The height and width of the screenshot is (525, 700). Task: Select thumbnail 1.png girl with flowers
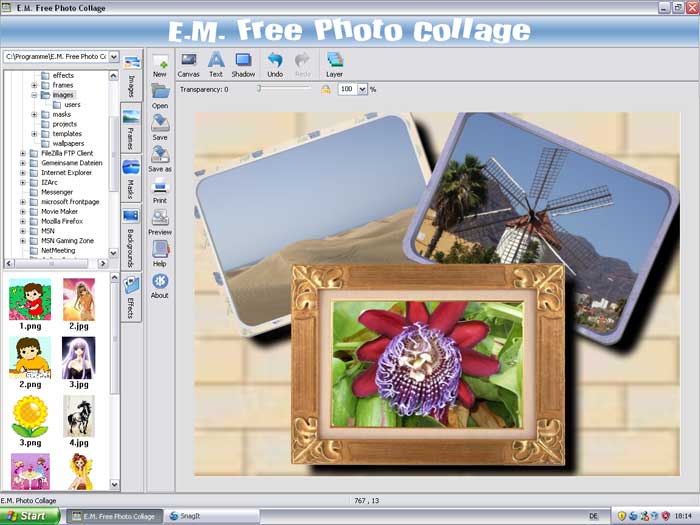tap(30, 299)
